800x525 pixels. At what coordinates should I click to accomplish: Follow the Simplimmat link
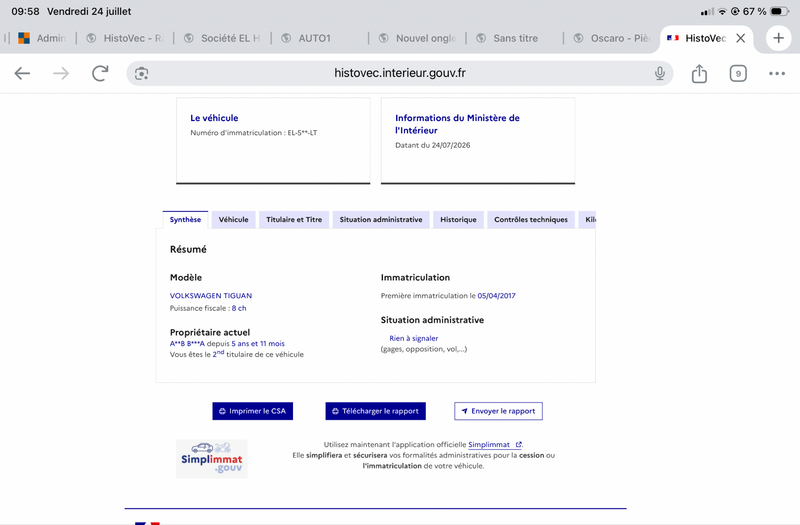(494, 444)
